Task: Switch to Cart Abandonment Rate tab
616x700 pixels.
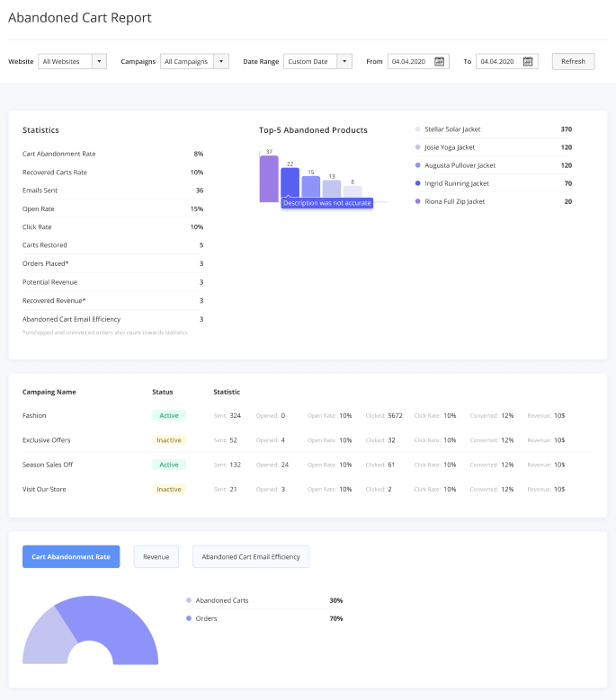Action: click(x=71, y=557)
